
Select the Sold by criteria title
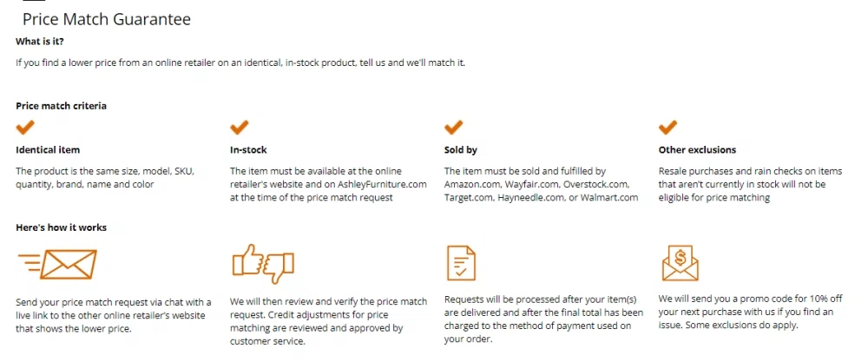click(x=461, y=149)
